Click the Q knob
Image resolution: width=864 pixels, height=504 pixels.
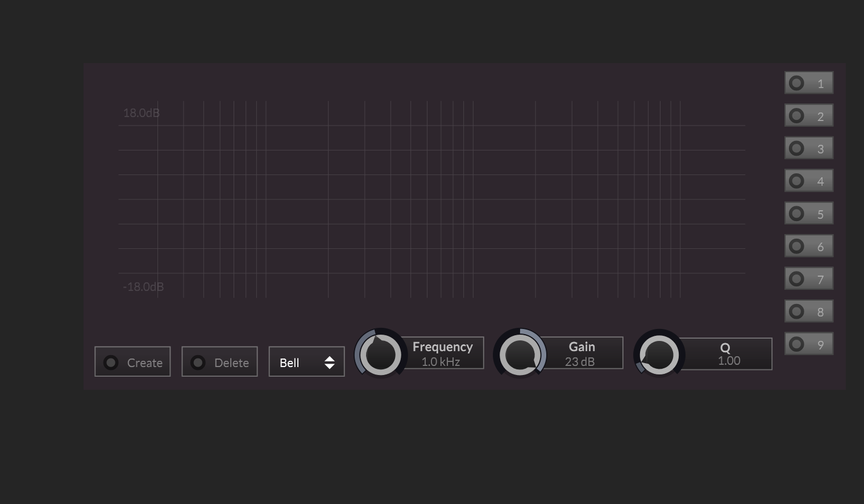659,355
